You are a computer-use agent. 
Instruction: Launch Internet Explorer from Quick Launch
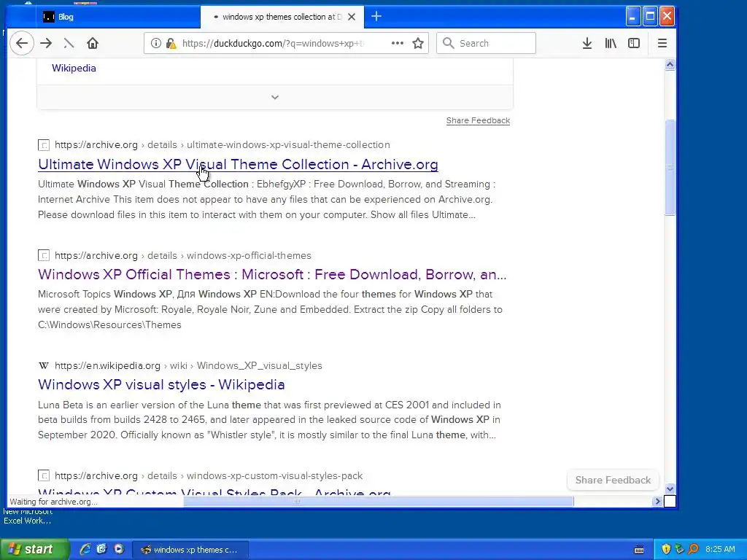pyautogui.click(x=85, y=549)
